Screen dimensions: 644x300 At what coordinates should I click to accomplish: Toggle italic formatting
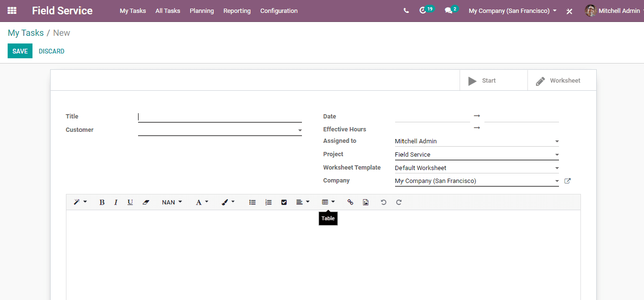116,202
